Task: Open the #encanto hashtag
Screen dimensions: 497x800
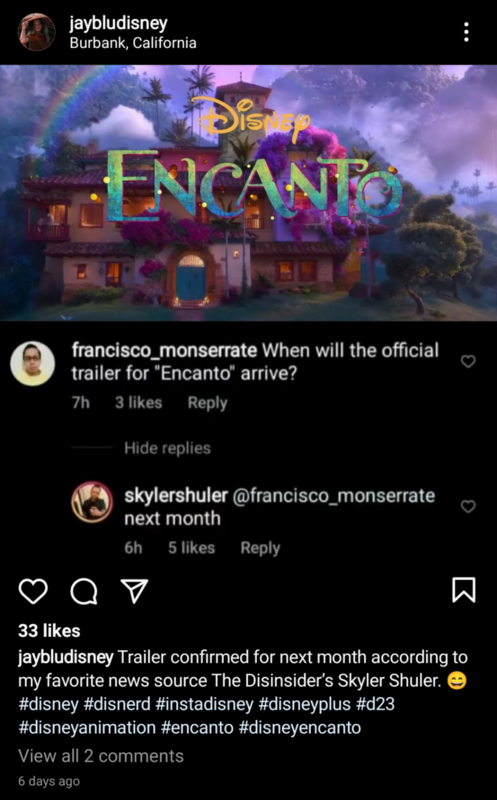Action: tap(197, 728)
